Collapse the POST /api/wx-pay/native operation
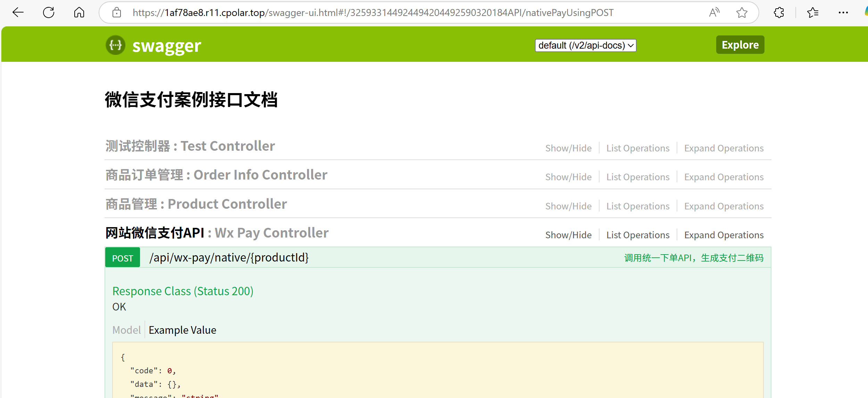 [x=229, y=258]
